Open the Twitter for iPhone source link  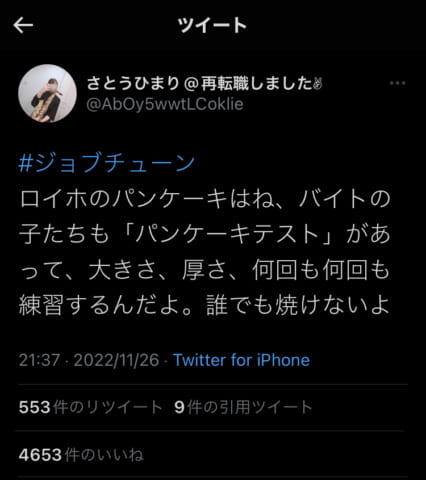pos(241,360)
